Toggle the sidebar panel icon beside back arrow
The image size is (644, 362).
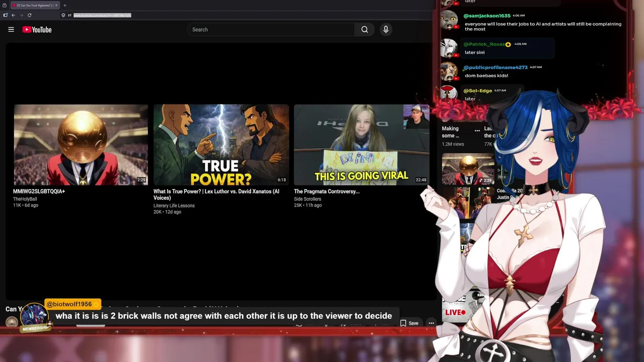point(6,15)
